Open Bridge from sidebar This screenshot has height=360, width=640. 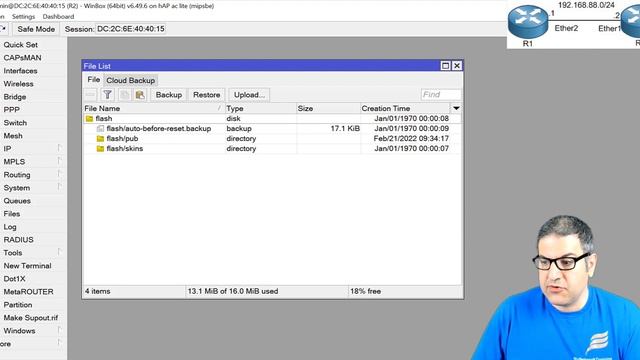tap(15, 97)
